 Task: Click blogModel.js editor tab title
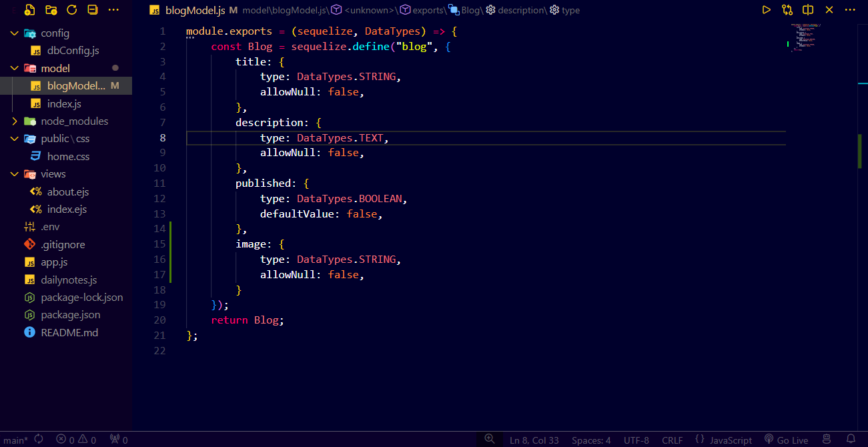(x=194, y=10)
